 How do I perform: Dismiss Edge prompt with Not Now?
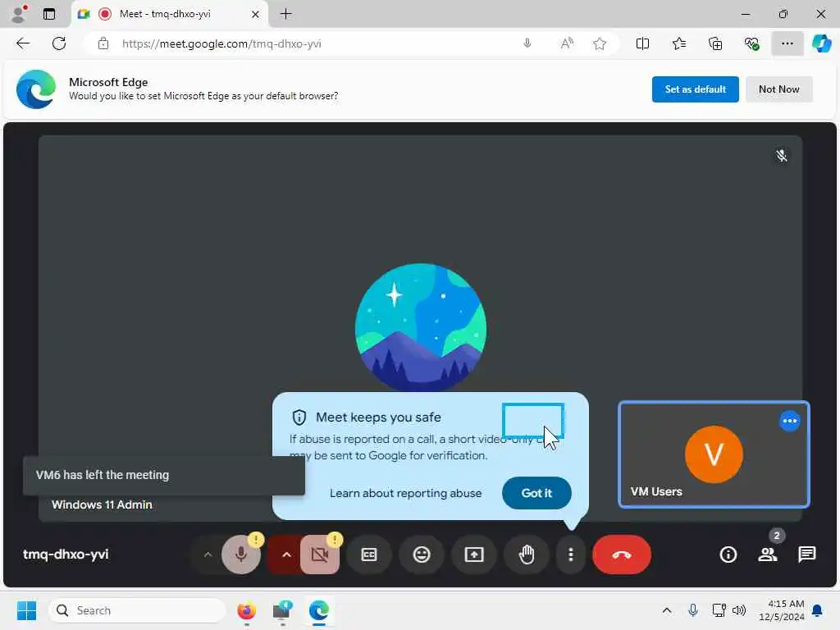(x=779, y=89)
